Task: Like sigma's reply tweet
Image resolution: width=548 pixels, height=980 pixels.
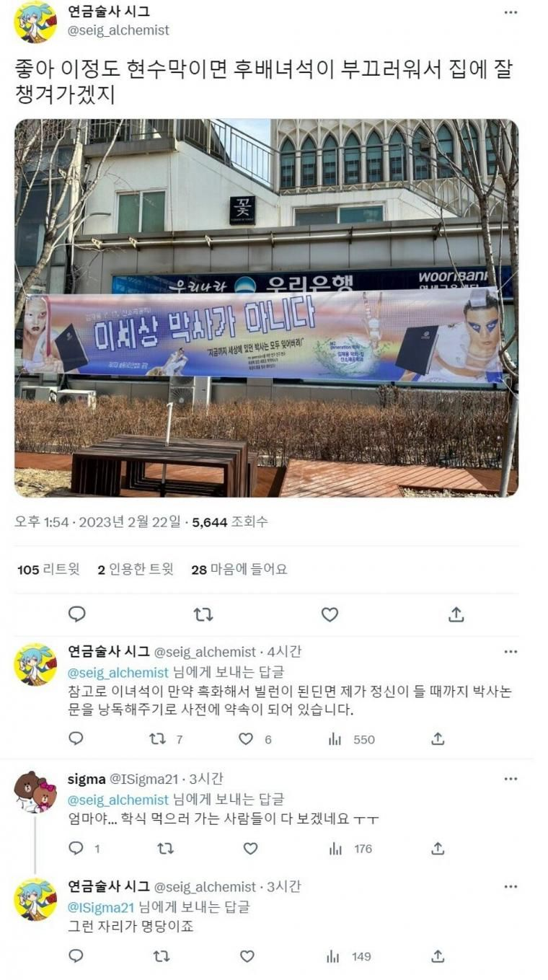Action: 250,849
